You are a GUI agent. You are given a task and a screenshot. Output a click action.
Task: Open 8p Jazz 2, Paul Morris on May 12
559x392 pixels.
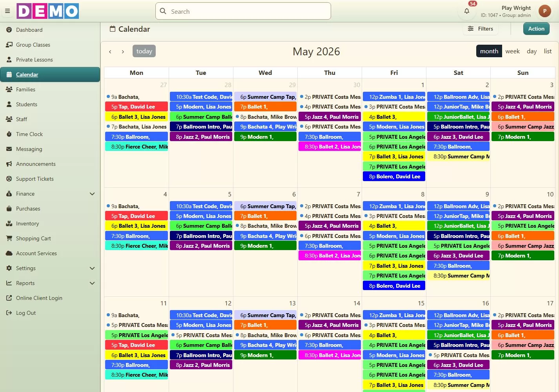coord(201,365)
